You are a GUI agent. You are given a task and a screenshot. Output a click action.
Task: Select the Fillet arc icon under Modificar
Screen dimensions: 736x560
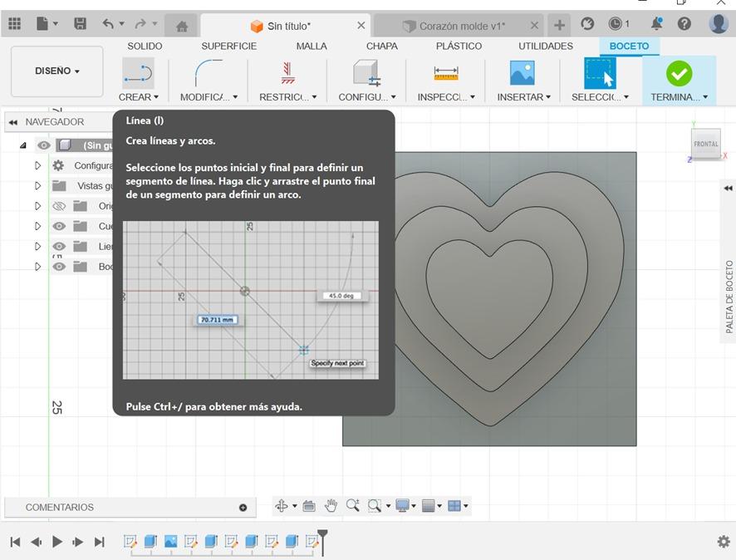(209, 73)
